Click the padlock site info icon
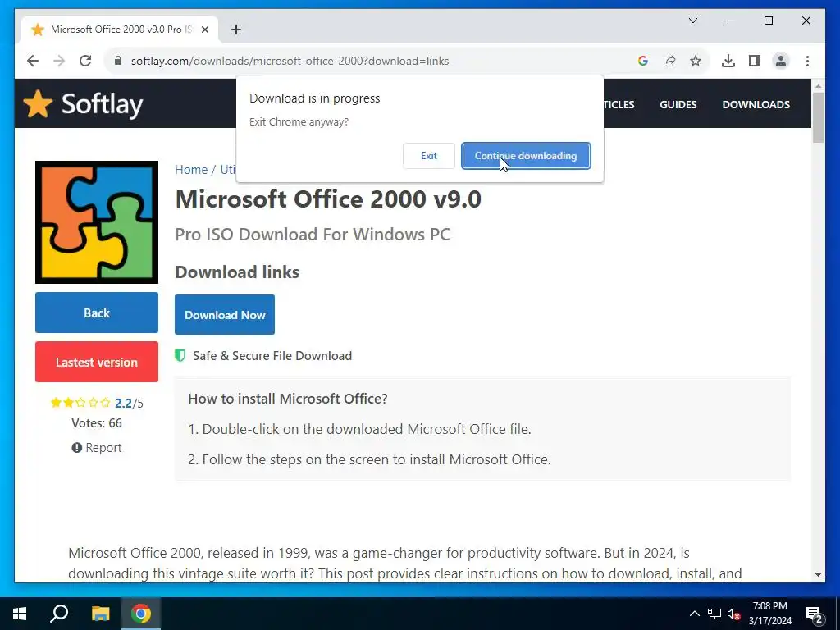Viewport: 840px width, 630px height. pos(118,61)
